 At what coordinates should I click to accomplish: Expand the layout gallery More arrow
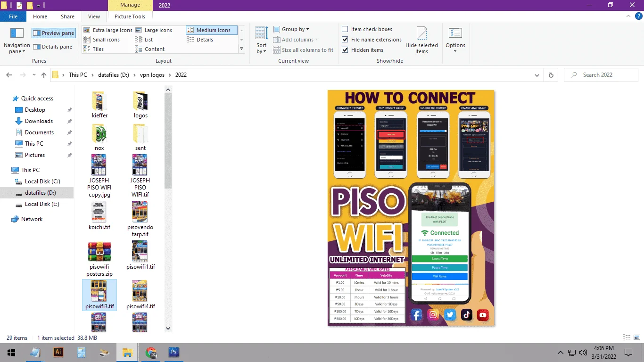point(242,49)
